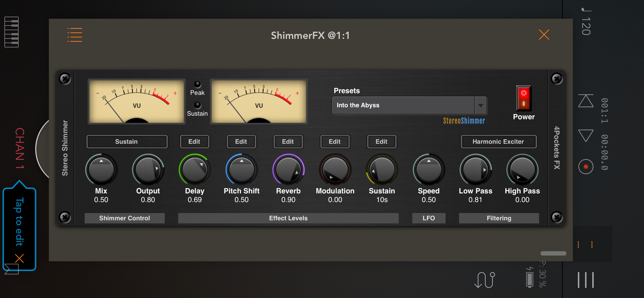Tap the tempo 120 note indicator
644x298 pixels.
[x=586, y=22]
